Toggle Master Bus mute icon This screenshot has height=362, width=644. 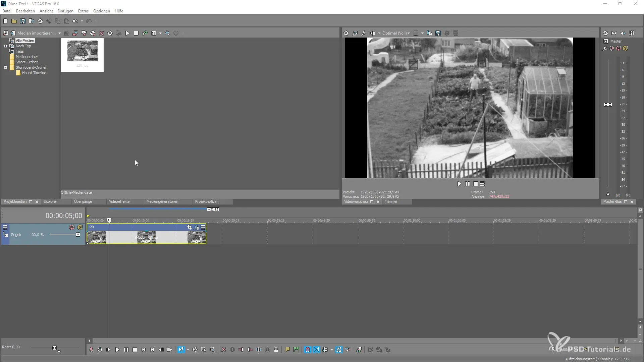pyautogui.click(x=619, y=48)
